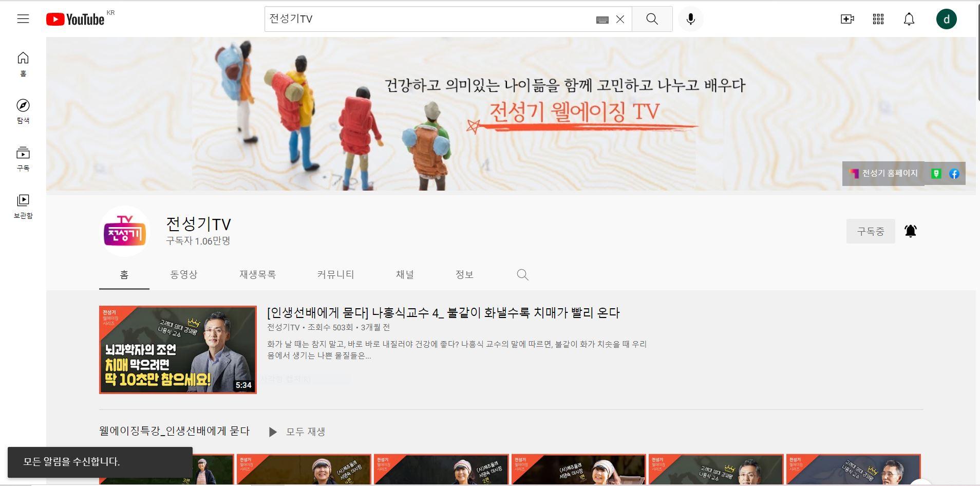Switch to the 정보 tab
The width and height of the screenshot is (980, 486).
point(464,275)
